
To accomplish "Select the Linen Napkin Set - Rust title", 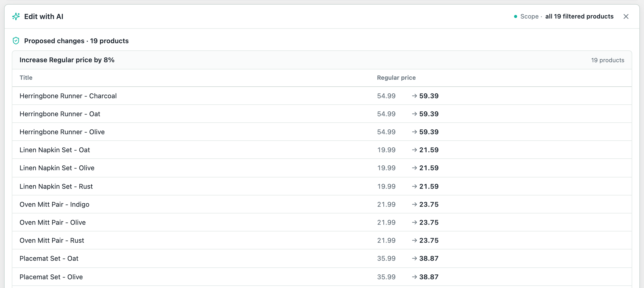I will point(56,186).
